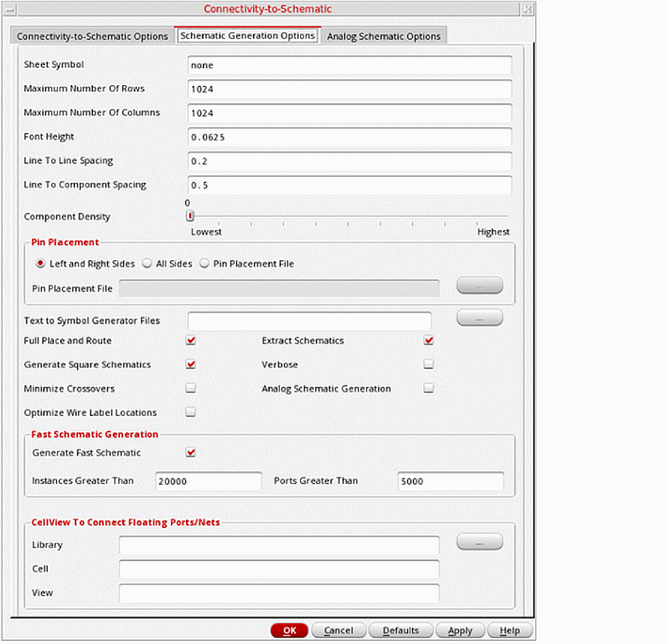Close the Connectivity-to-Schematic dialog window
The height and width of the screenshot is (644, 667).
527,9
